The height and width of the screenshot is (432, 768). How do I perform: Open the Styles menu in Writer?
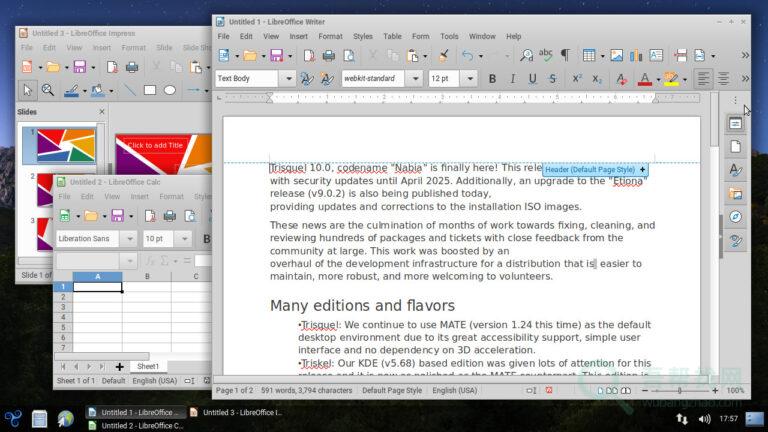(x=362, y=36)
